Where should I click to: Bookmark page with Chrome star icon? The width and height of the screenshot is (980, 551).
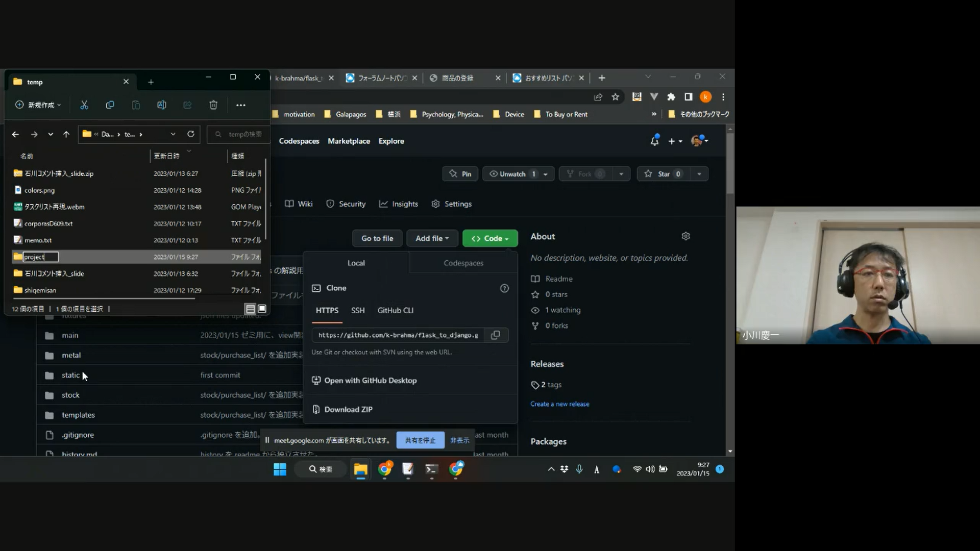pos(616,97)
